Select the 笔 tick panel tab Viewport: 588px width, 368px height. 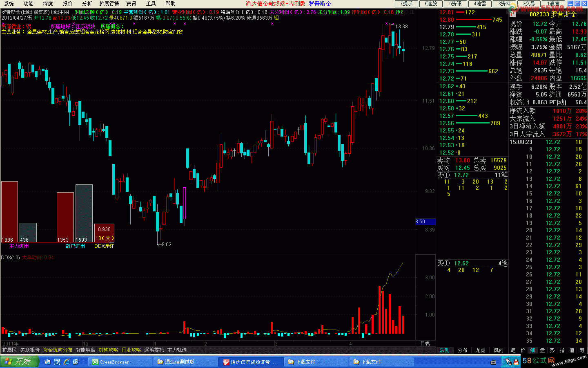(513, 350)
